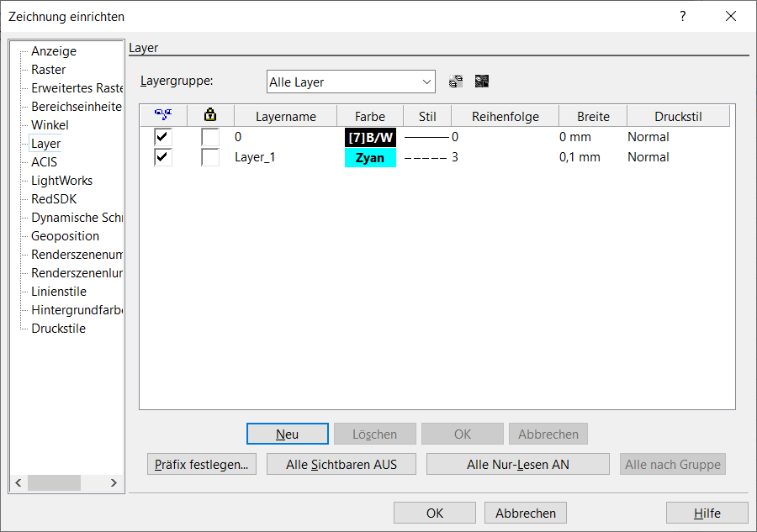Click width value 0,1 mm
The image size is (757, 532).
(580, 157)
